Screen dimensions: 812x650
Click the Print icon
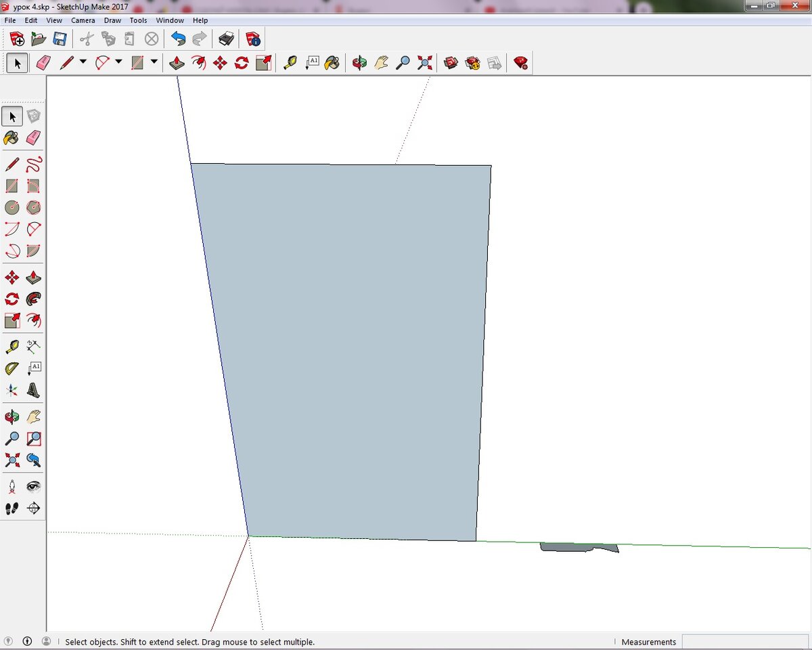(x=227, y=39)
